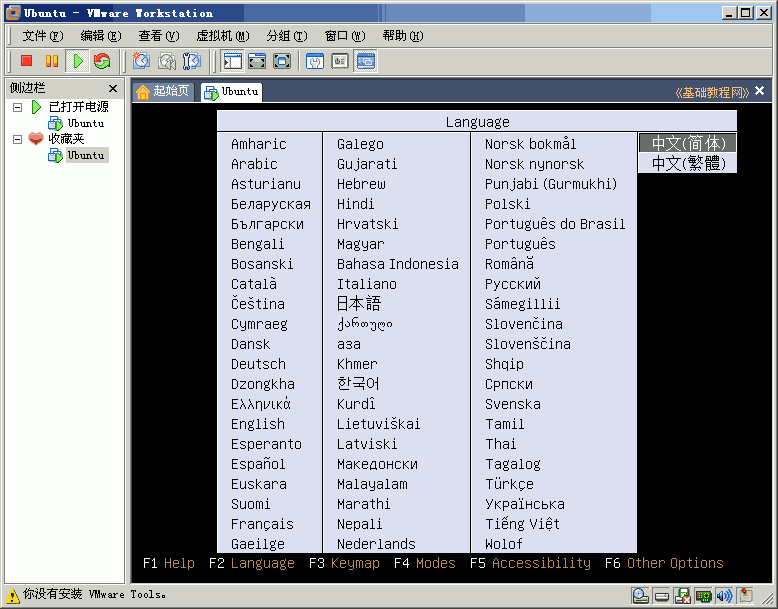Click the network adapter status bar icon

point(703,595)
